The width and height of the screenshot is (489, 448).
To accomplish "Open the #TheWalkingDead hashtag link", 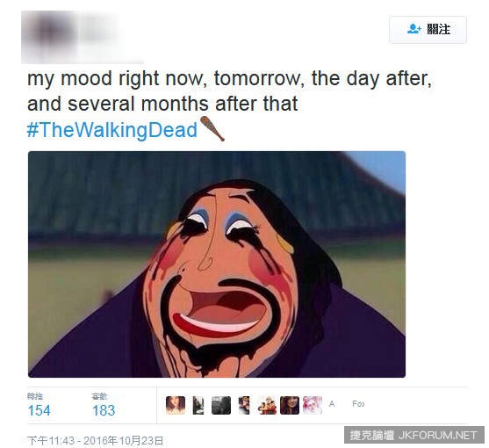I will [112, 130].
